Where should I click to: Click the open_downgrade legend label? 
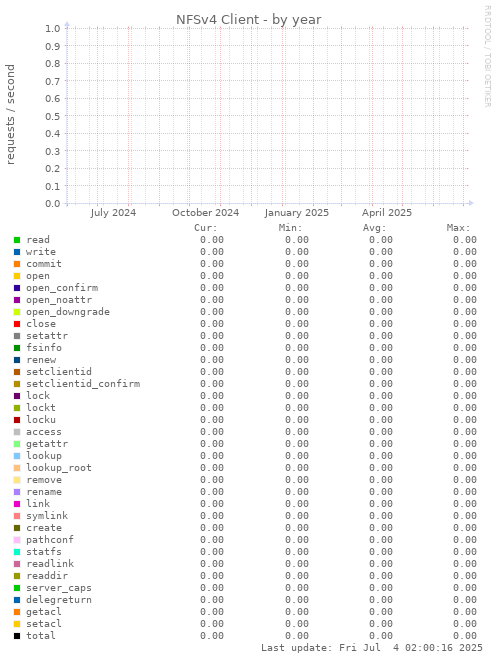68,312
